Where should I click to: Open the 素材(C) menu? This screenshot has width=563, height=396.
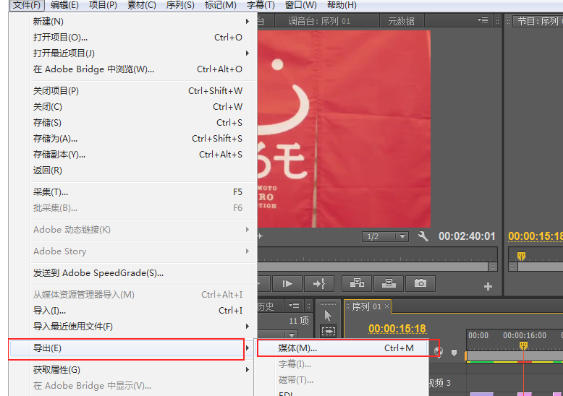point(142,5)
